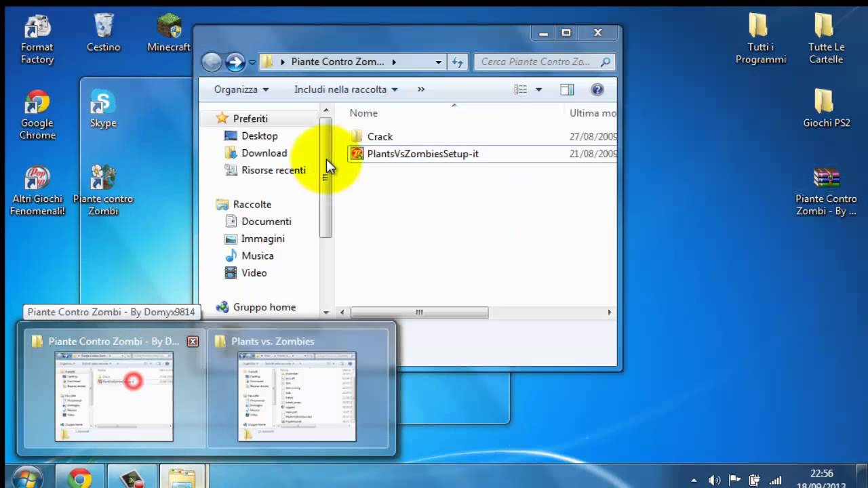Screen dimensions: 868x488
Task: Open Piante Contro Zombi archive icon
Action: [826, 191]
